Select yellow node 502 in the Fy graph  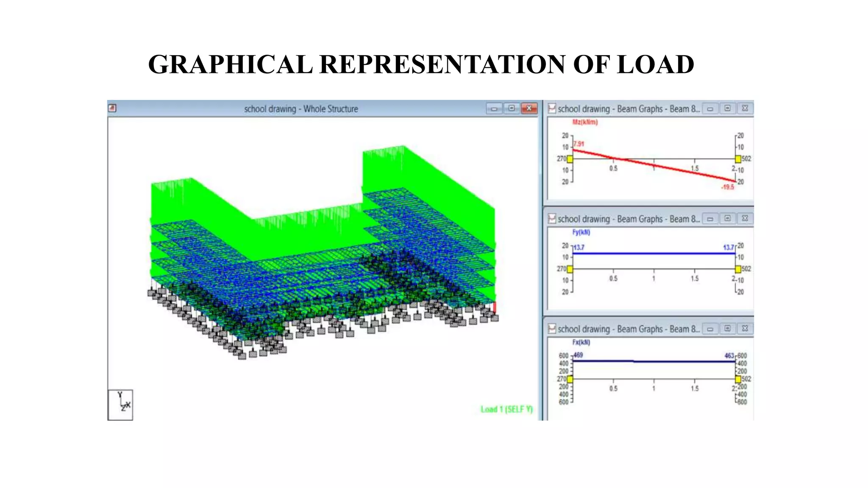tap(738, 269)
